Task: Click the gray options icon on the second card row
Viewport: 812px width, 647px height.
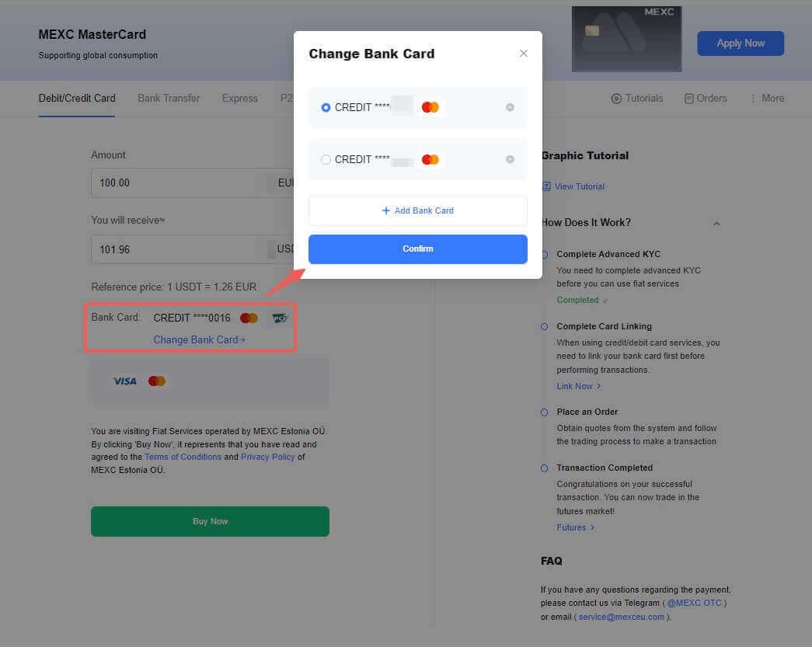Action: point(511,159)
